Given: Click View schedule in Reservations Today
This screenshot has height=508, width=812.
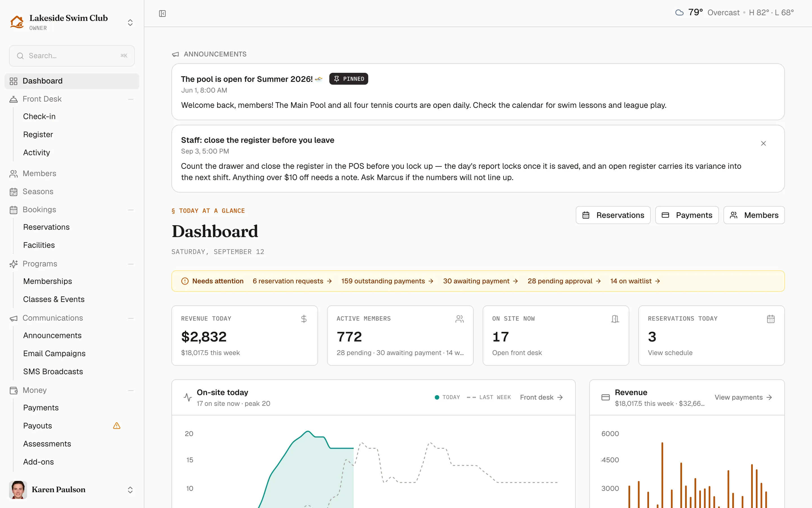Looking at the screenshot, I should (670, 353).
